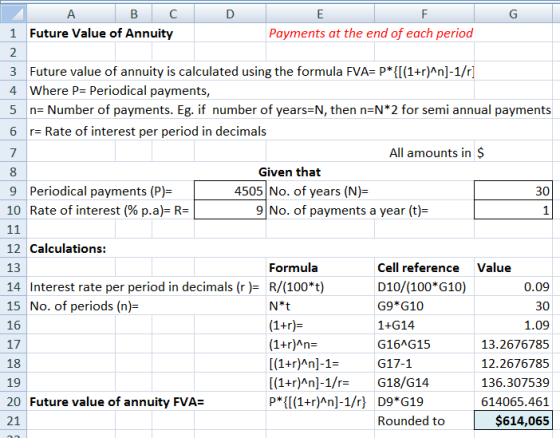Image resolution: width=560 pixels, height=438 pixels.
Task: Click the 'P*{[(1+r)^n]-1/r}' formula cell
Action: point(320,401)
